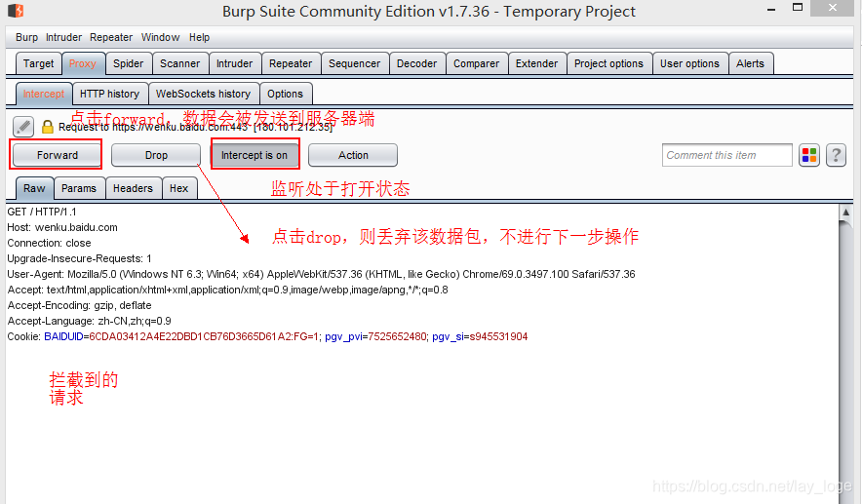862x504 pixels.
Task: Open the Help menu
Action: tap(200, 37)
